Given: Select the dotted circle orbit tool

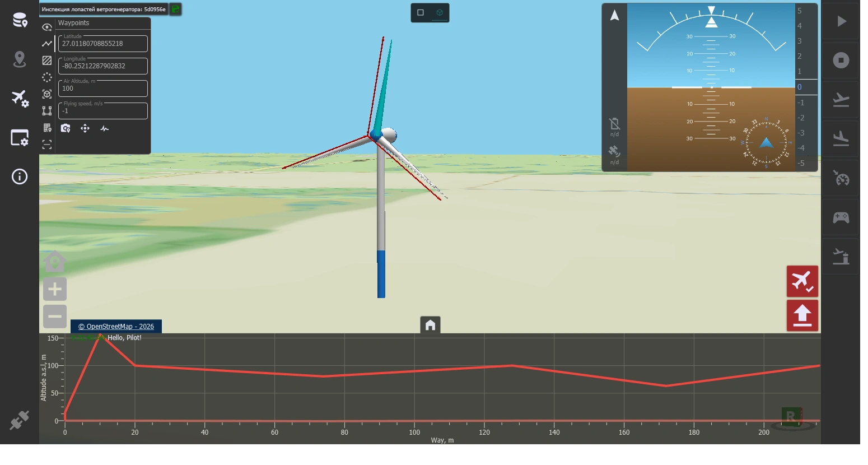Looking at the screenshot, I should click(47, 77).
